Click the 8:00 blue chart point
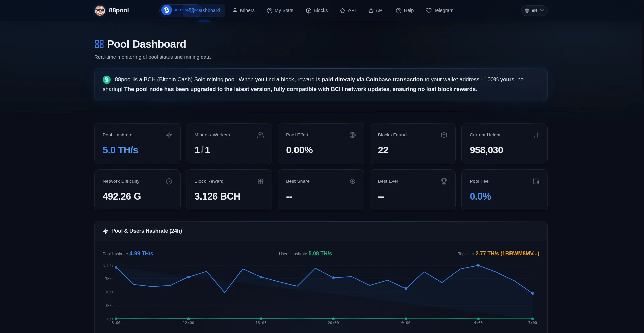The width and height of the screenshot is (644, 333). (x=116, y=267)
